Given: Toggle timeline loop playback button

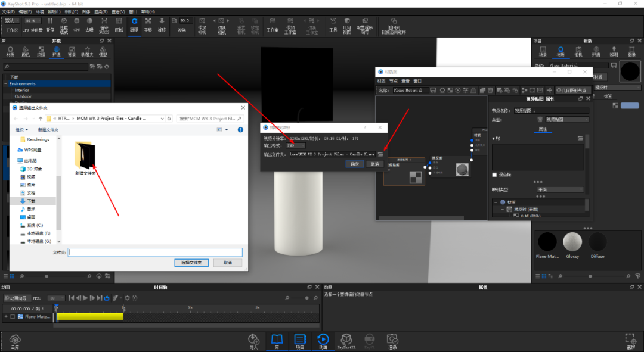Looking at the screenshot, I should [x=107, y=298].
